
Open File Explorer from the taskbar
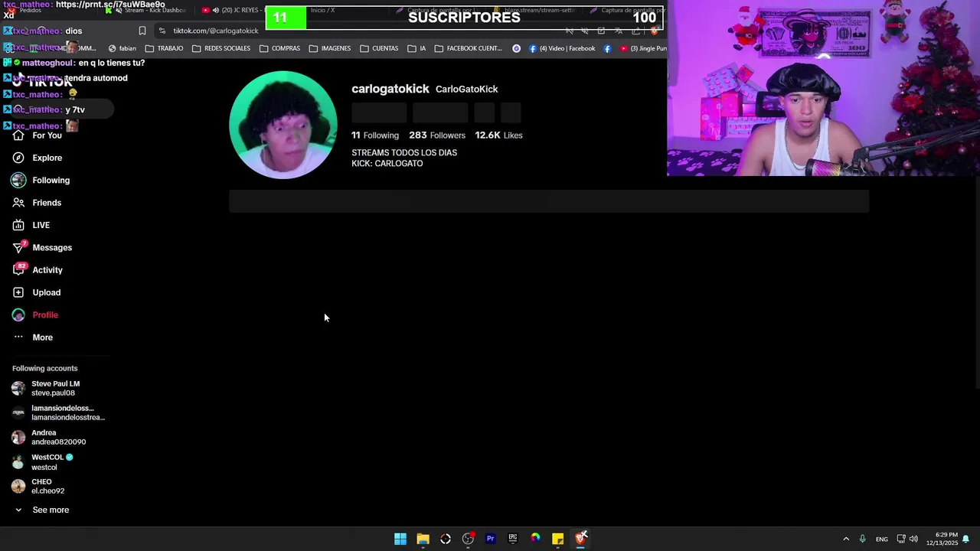tap(423, 539)
